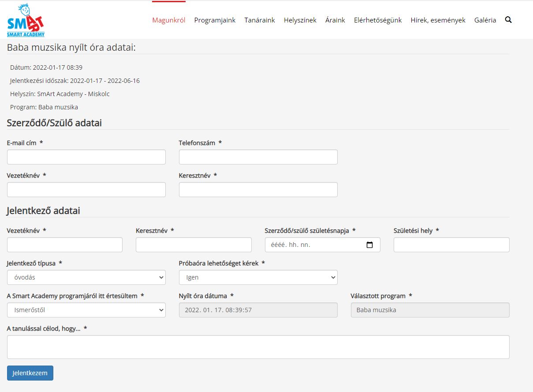Go to the Programjaink menu
This screenshot has width=533, height=392.
pyautogui.click(x=215, y=20)
